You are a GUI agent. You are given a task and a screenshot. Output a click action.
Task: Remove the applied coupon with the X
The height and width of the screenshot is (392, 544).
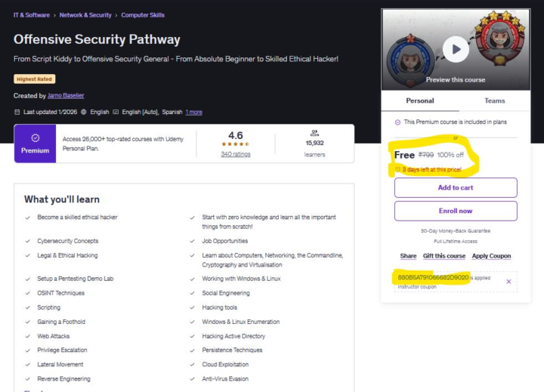pos(508,281)
